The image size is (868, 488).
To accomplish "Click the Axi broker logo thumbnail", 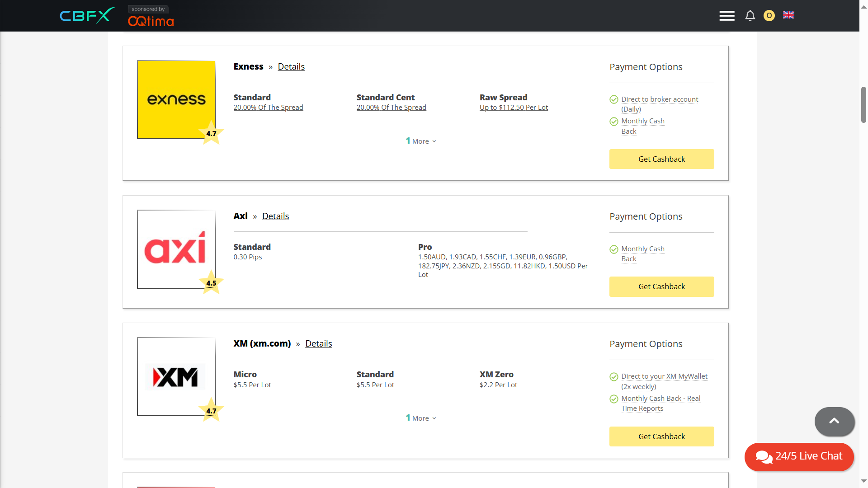I will tap(176, 249).
